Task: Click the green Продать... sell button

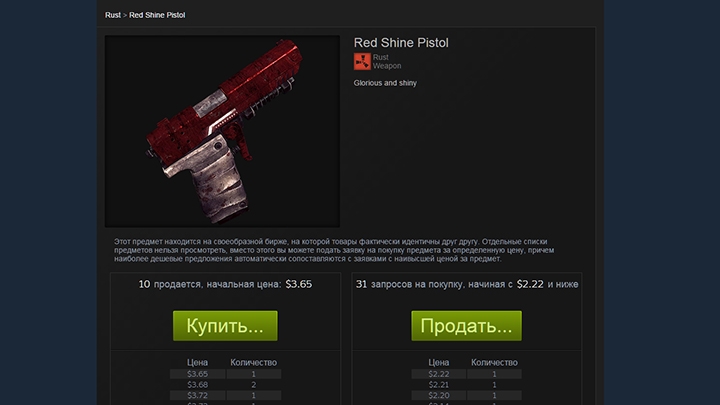Action: [x=467, y=326]
